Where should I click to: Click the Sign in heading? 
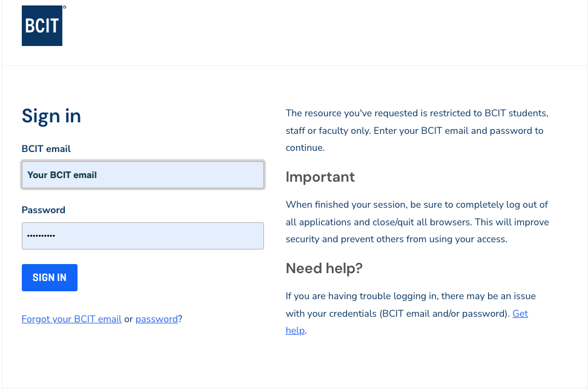[51, 116]
